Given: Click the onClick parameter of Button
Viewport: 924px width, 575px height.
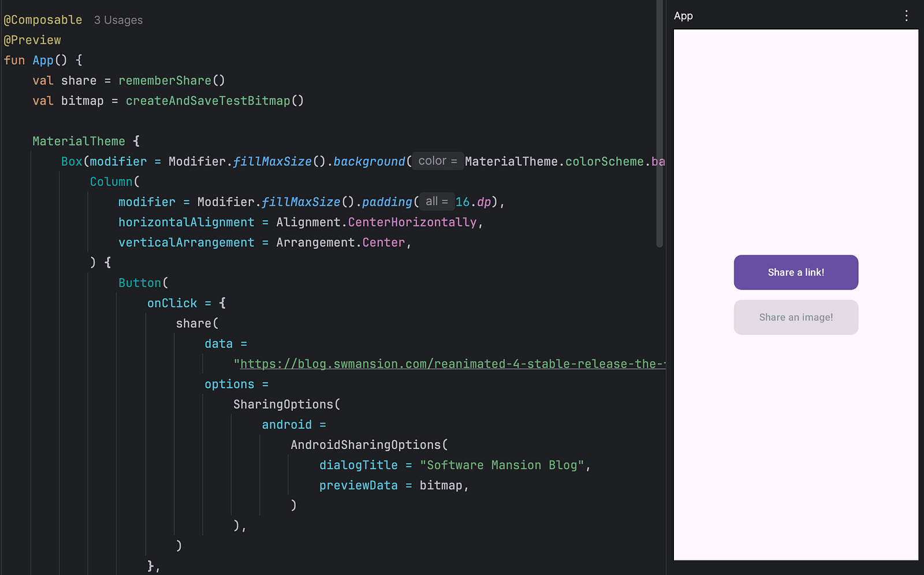Looking at the screenshot, I should (x=172, y=303).
